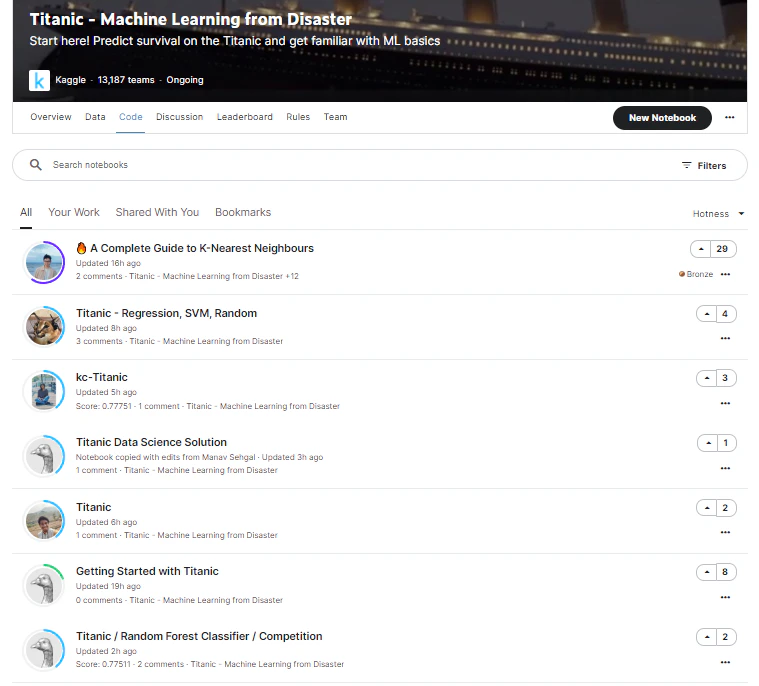Open goose avatar of Random Forest Classifier notebook
The image size is (759, 686).
click(x=45, y=650)
